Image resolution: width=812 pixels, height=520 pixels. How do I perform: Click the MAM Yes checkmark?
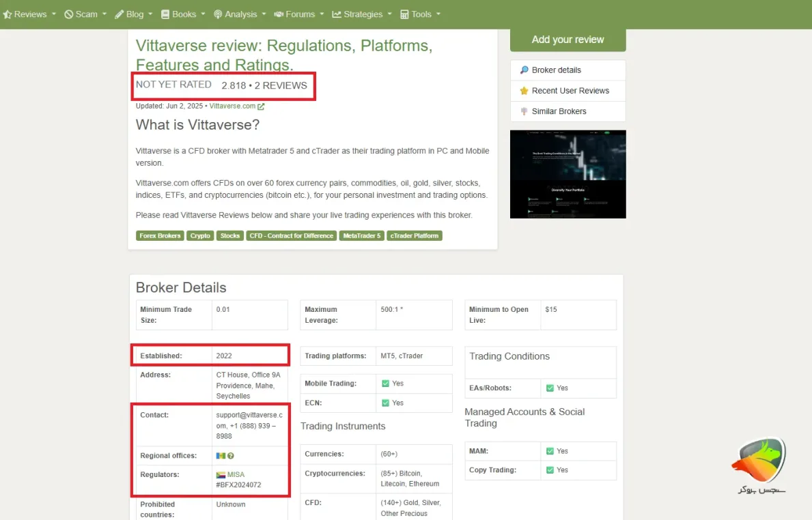550,451
